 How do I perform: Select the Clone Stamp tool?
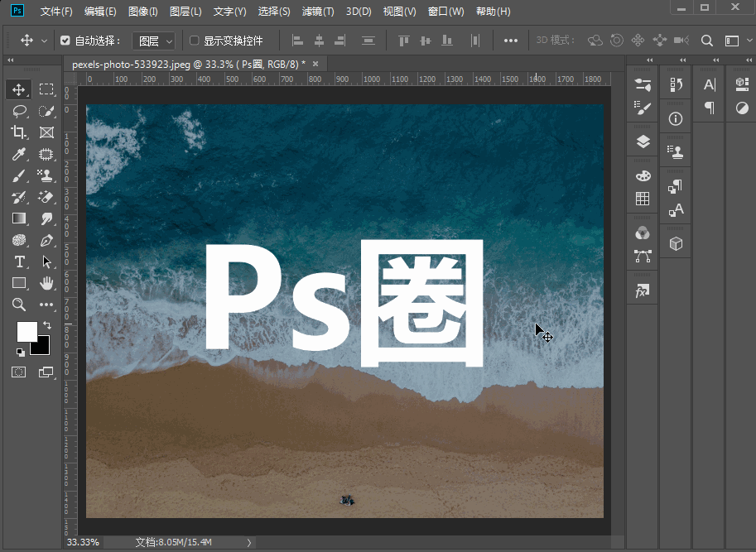pyautogui.click(x=46, y=175)
